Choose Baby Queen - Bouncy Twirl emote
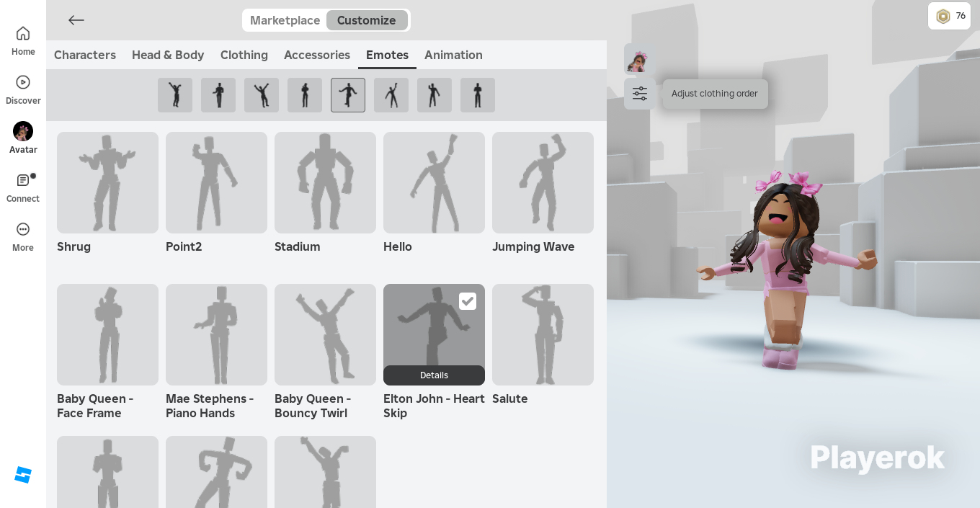 pos(325,334)
